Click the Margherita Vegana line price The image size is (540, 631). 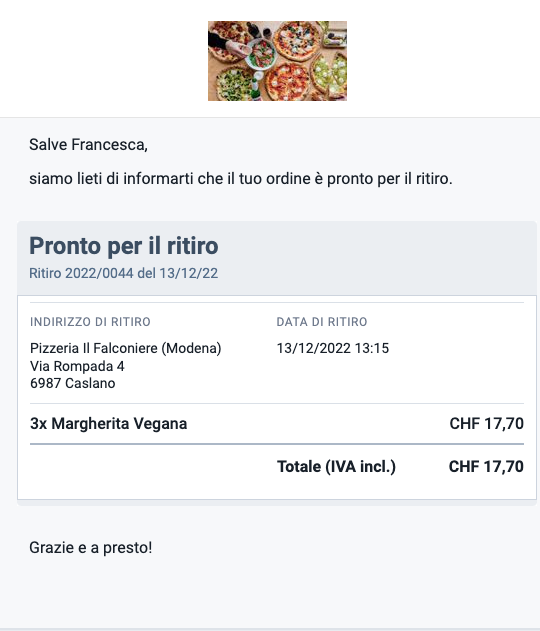pos(486,423)
